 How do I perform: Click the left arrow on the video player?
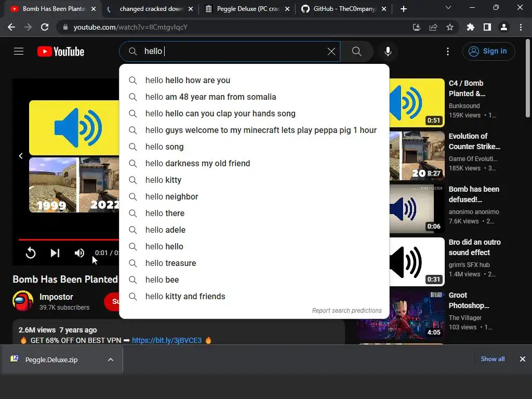click(x=21, y=156)
